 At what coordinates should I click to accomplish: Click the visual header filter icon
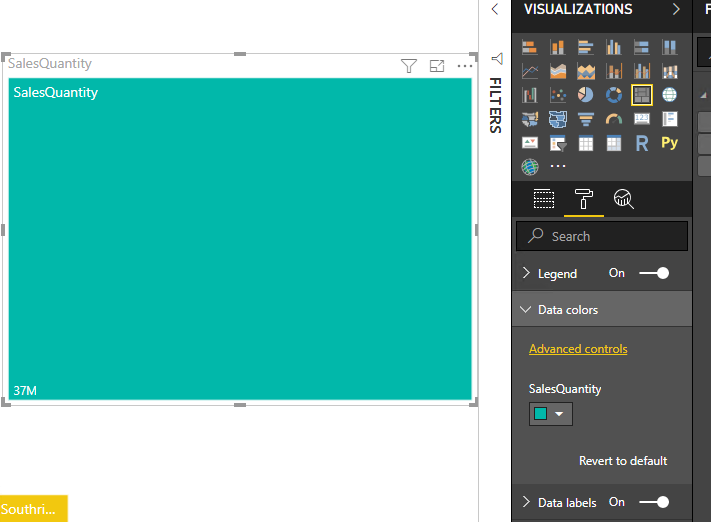[x=409, y=66]
